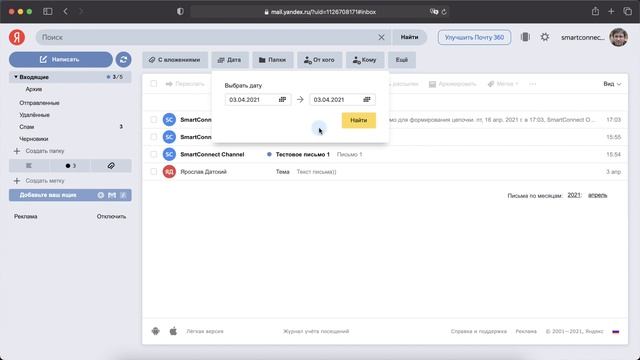Open the Дата filter dropdown
The width and height of the screenshot is (640, 360).
click(230, 60)
